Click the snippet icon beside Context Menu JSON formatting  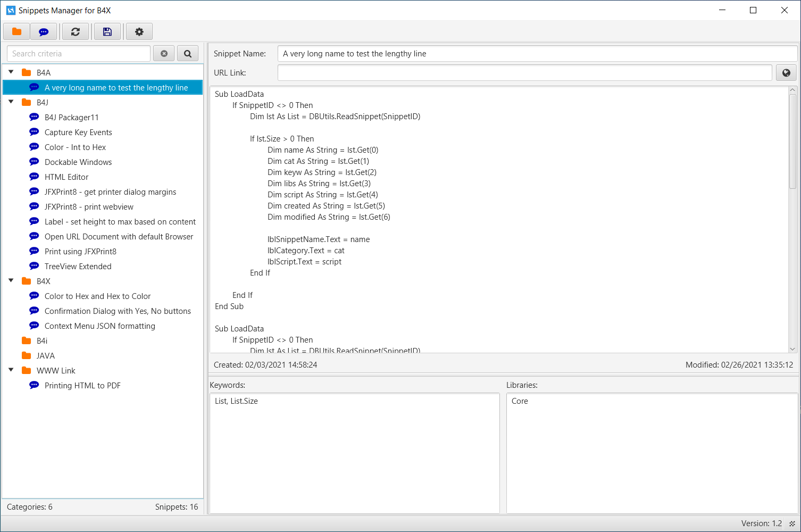pos(34,326)
